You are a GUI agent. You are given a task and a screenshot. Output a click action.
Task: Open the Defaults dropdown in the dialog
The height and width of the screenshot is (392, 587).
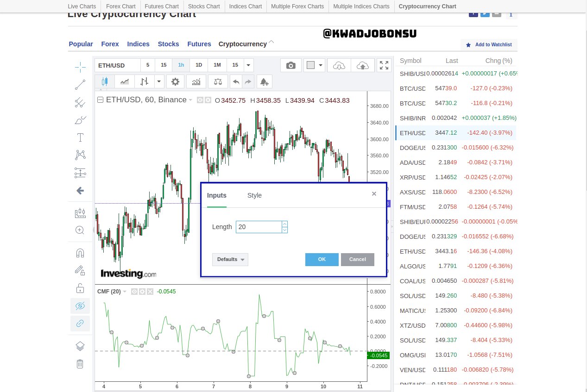pos(230,260)
